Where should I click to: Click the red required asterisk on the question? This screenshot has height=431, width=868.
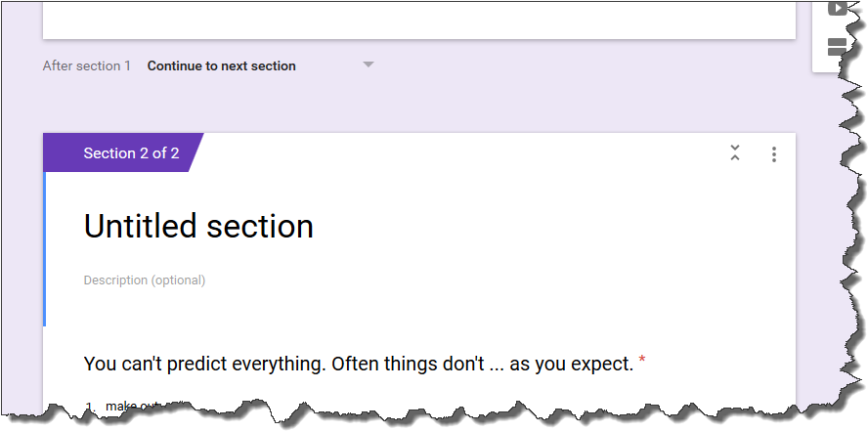point(642,363)
